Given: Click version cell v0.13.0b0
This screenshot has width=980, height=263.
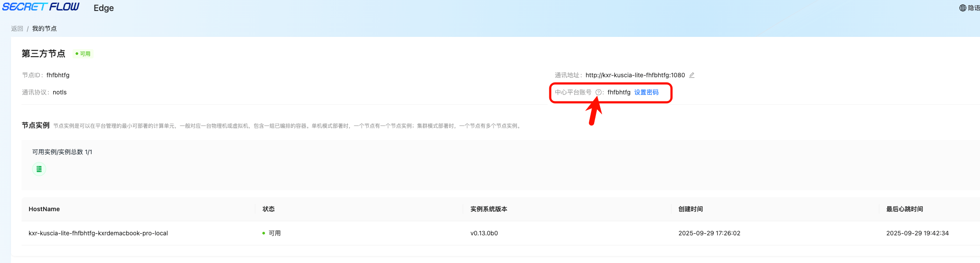Looking at the screenshot, I should 484,233.
